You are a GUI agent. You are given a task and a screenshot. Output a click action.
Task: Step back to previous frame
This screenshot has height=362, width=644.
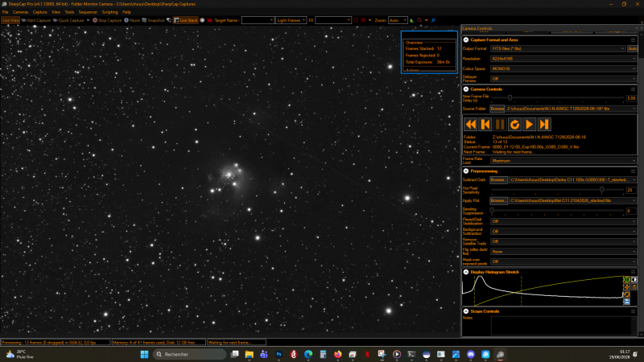click(485, 125)
